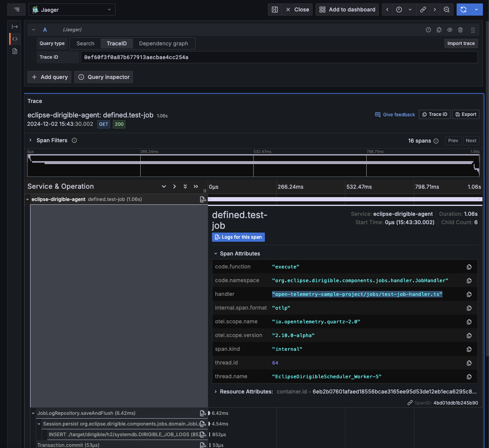The width and height of the screenshot is (489, 448).
Task: Shift time range backward
Action: pyautogui.click(x=387, y=10)
